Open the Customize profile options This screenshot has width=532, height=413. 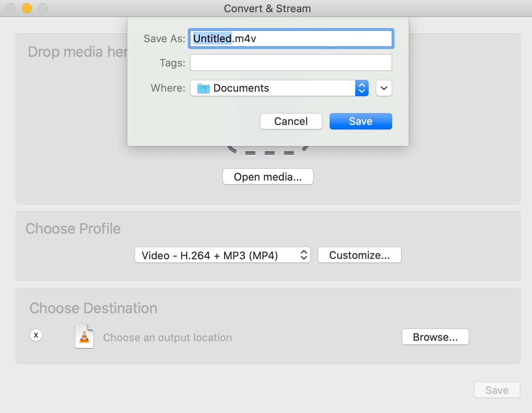pyautogui.click(x=359, y=255)
